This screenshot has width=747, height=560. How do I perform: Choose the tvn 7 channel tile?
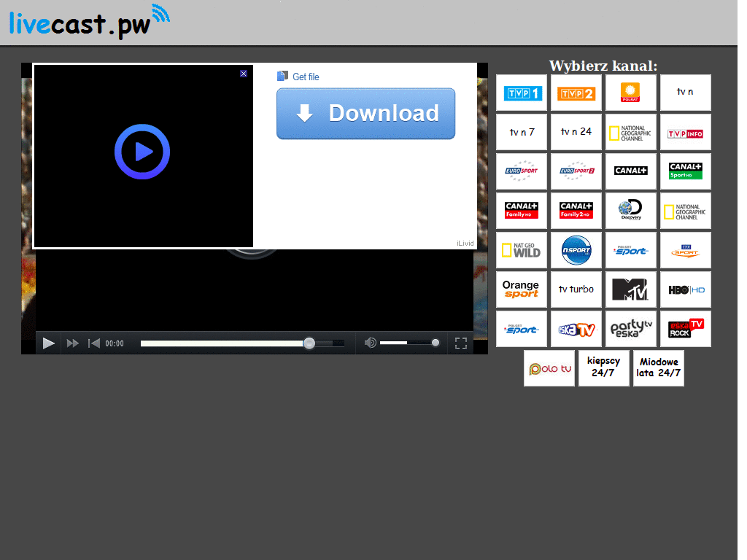522,132
